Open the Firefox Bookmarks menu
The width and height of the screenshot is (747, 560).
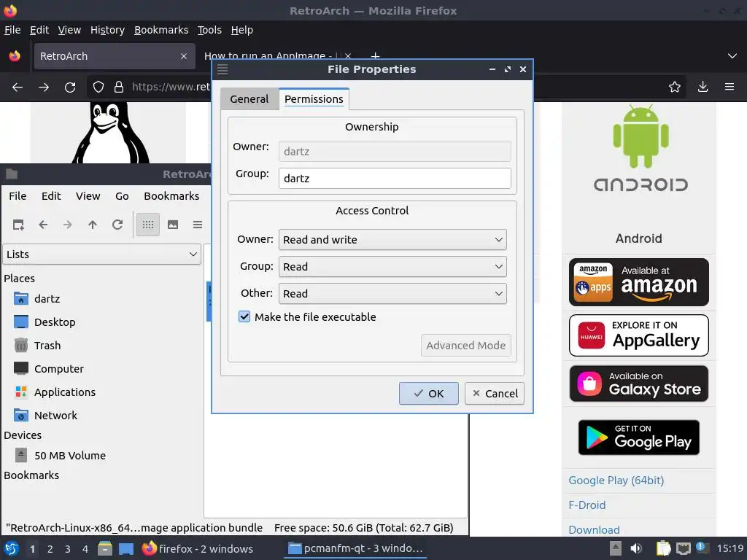coord(161,30)
